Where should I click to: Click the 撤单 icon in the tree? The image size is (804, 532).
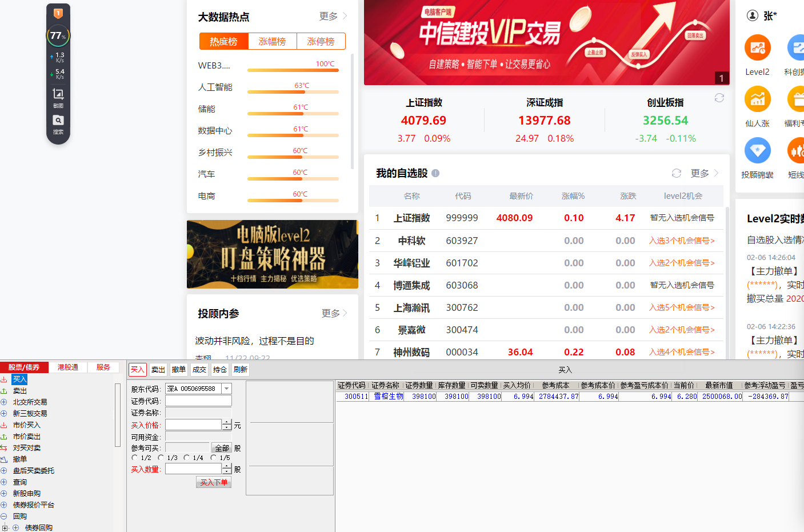pos(4,459)
